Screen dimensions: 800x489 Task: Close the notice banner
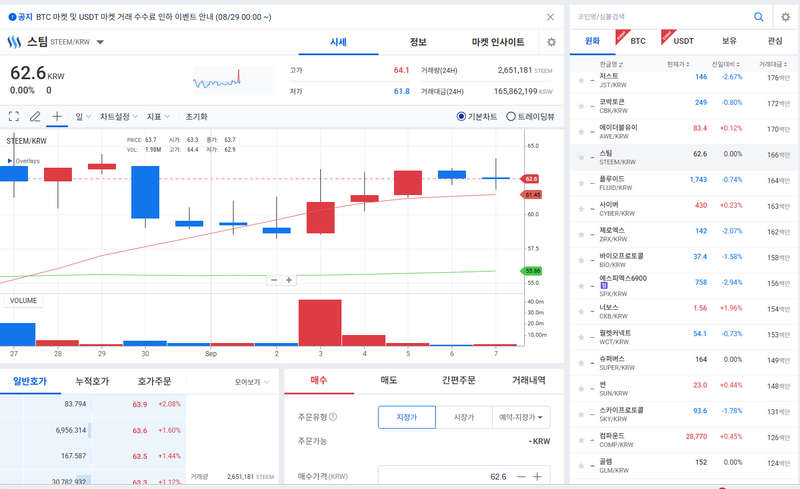click(550, 17)
